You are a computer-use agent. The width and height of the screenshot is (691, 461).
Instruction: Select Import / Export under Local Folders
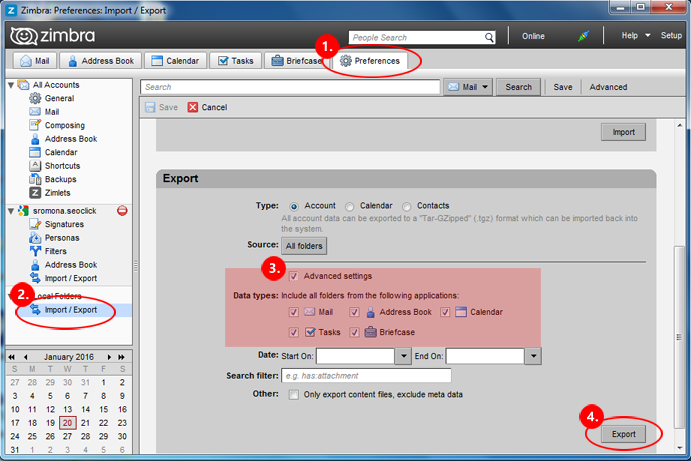71,310
